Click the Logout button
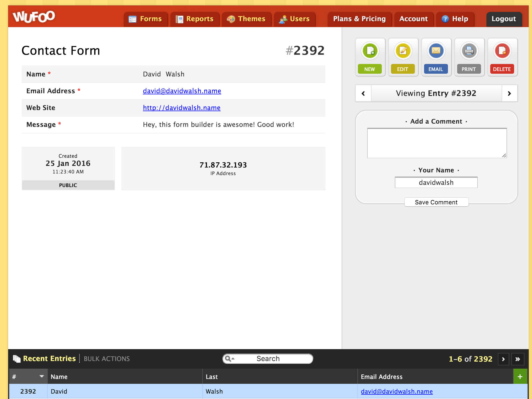The image size is (532, 399). [x=504, y=19]
